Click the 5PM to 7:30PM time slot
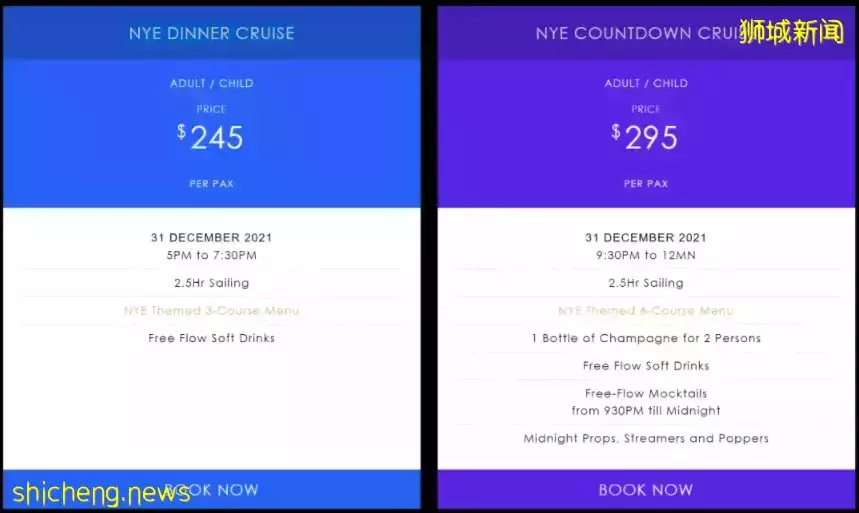 pos(211,255)
